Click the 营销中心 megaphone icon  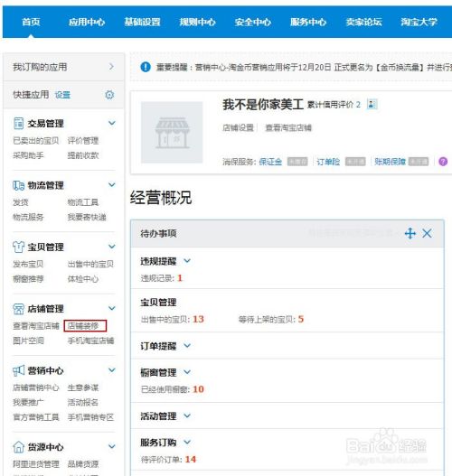[x=18, y=370]
